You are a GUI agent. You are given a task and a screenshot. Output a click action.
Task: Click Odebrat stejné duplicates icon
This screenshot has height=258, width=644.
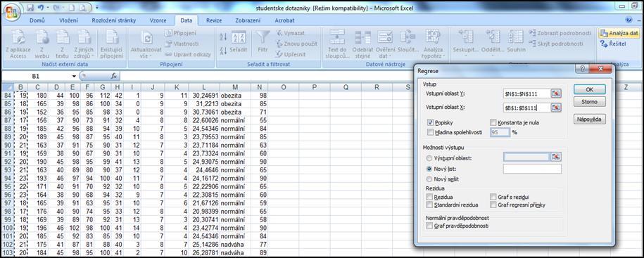362,44
